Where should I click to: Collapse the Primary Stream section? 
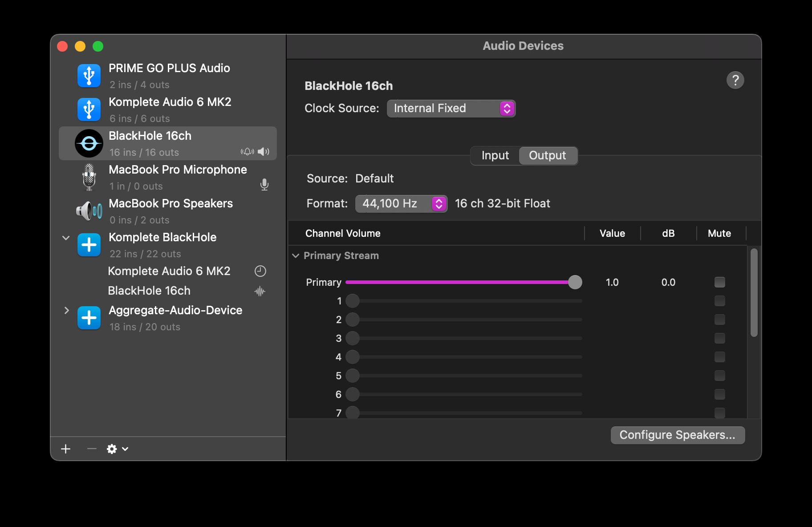296,255
